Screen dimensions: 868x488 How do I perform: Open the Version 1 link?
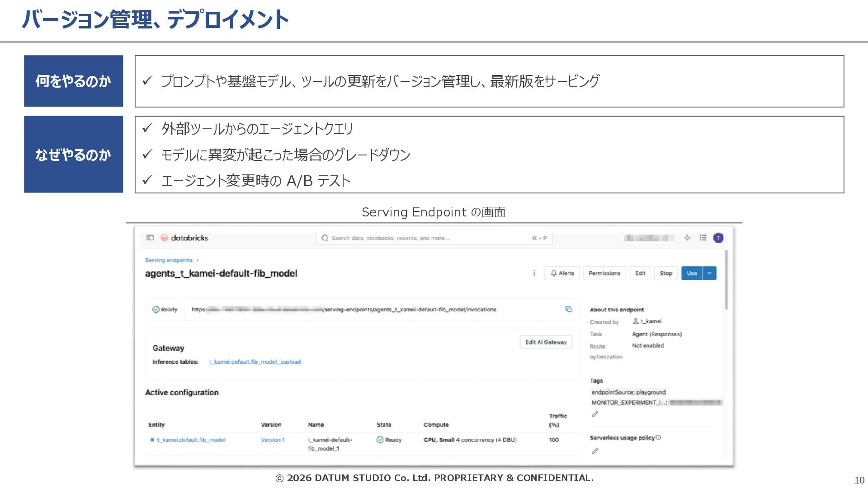[x=273, y=440]
